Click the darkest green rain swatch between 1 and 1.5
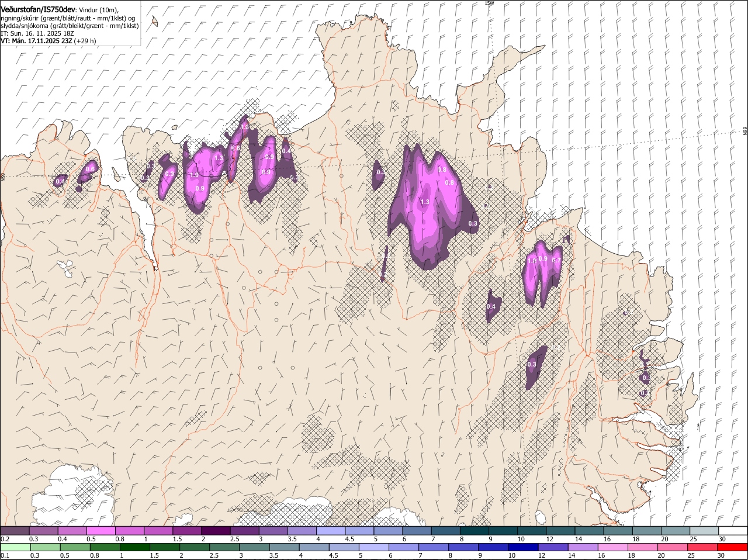 pyautogui.click(x=136, y=547)
